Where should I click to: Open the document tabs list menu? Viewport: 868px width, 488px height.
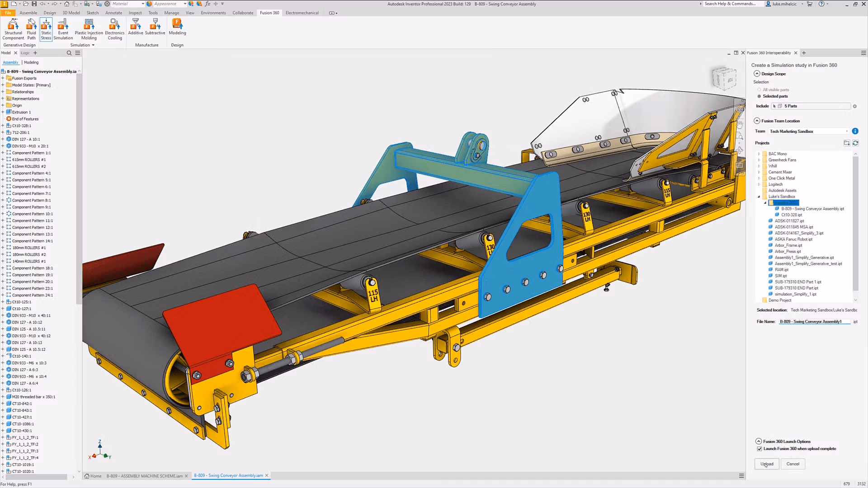[741, 476]
